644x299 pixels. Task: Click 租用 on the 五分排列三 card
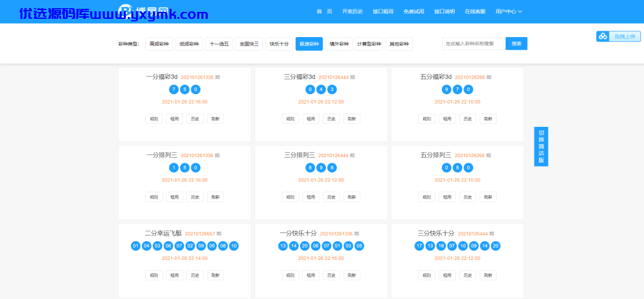[x=447, y=197]
